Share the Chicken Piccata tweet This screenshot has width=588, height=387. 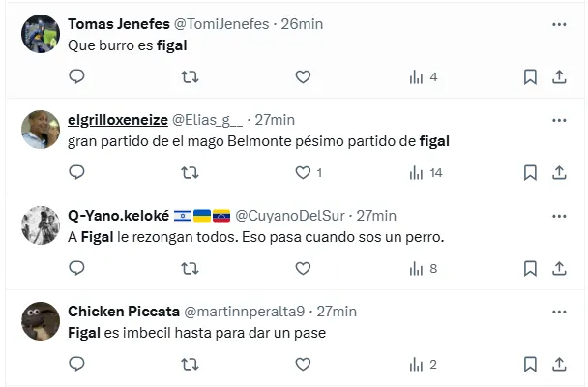click(x=559, y=364)
